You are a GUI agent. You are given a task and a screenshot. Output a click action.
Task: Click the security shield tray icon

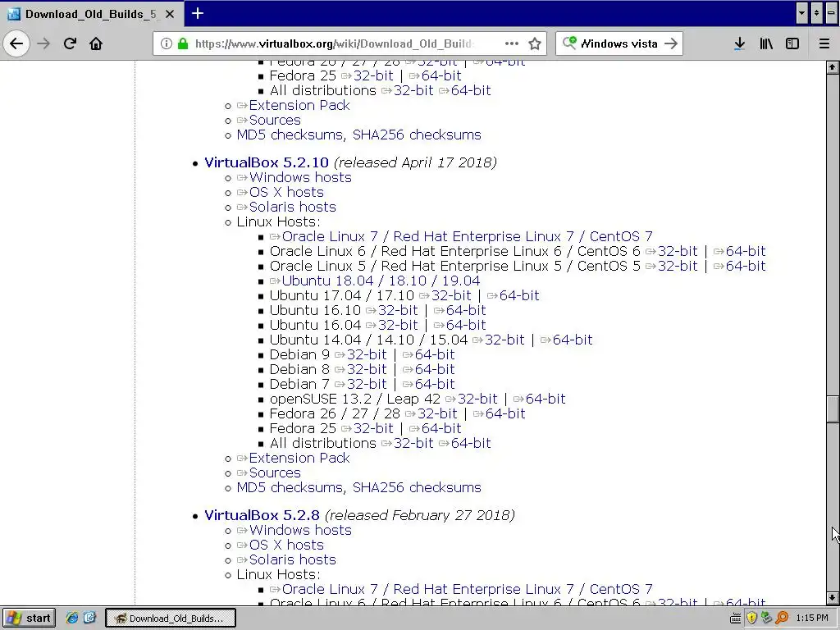click(x=751, y=618)
